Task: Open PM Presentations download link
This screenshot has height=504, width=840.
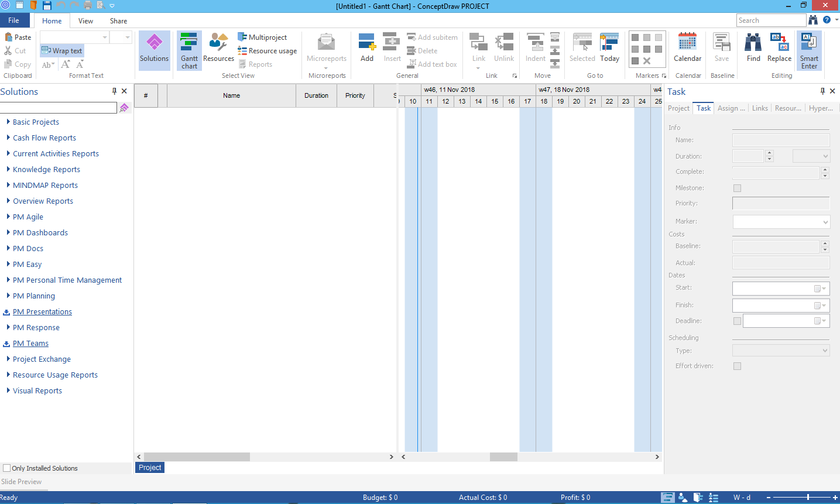Action: [42, 312]
